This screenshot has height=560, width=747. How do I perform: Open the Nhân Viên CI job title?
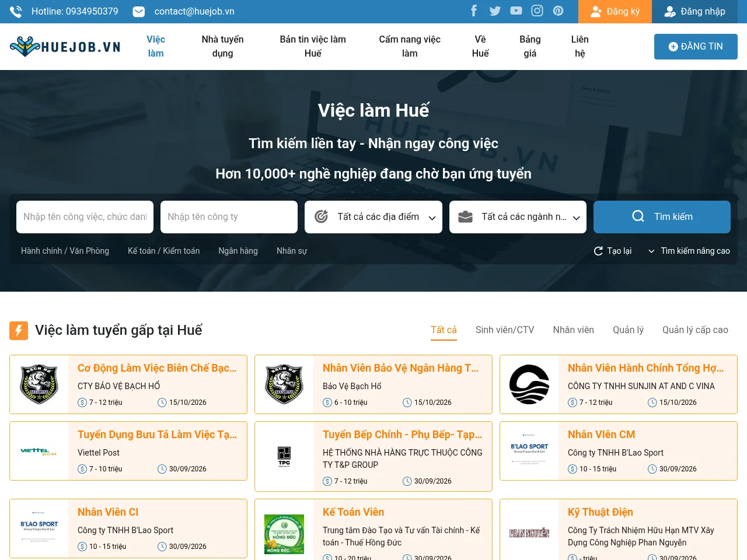tap(108, 512)
